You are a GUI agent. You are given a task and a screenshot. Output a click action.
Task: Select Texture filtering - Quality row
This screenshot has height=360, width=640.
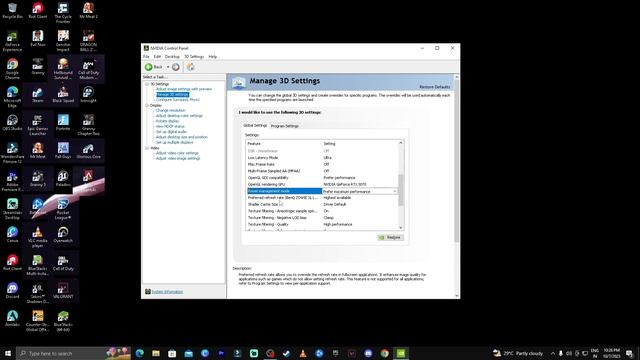[x=322, y=224]
